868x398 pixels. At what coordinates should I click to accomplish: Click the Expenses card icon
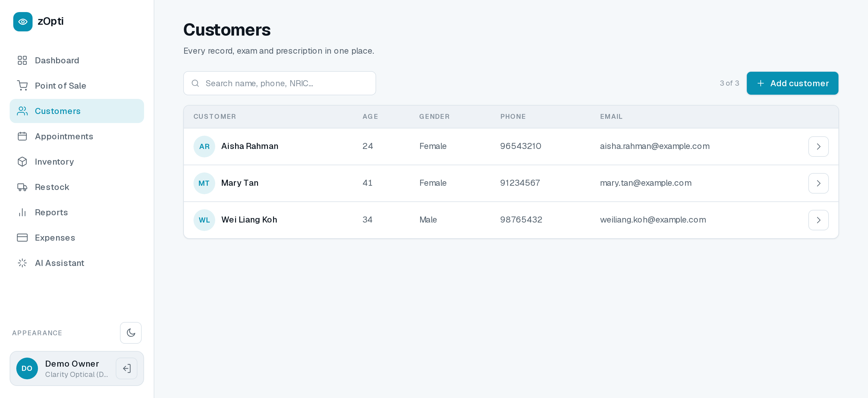click(22, 238)
